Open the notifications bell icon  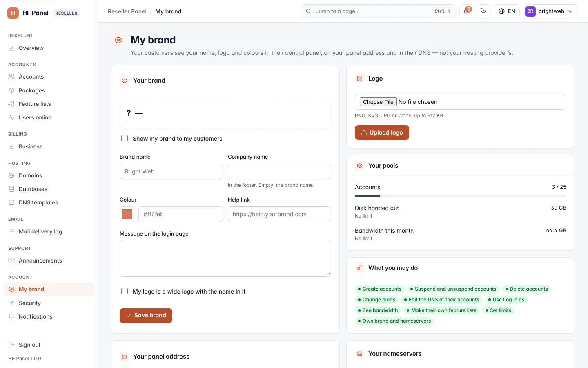[466, 11]
